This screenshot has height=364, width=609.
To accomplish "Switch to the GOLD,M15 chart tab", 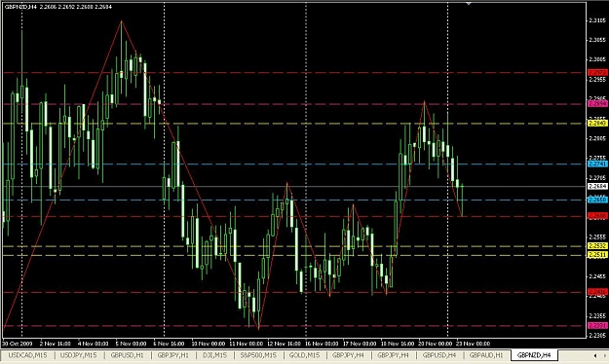I will [304, 355].
